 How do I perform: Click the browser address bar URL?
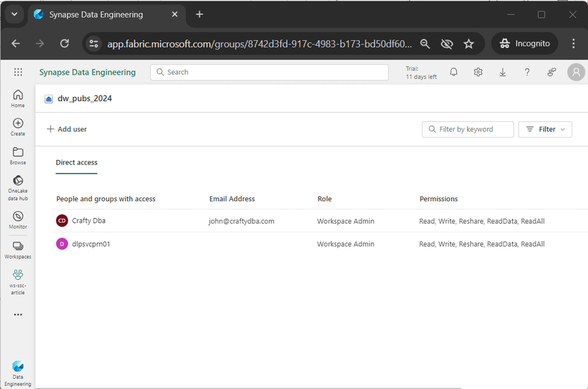pos(260,44)
